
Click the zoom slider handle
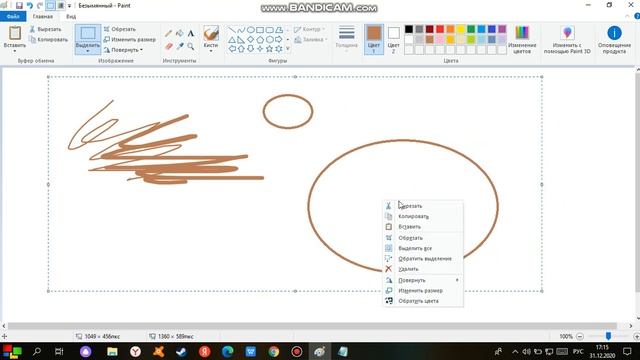click(608, 336)
